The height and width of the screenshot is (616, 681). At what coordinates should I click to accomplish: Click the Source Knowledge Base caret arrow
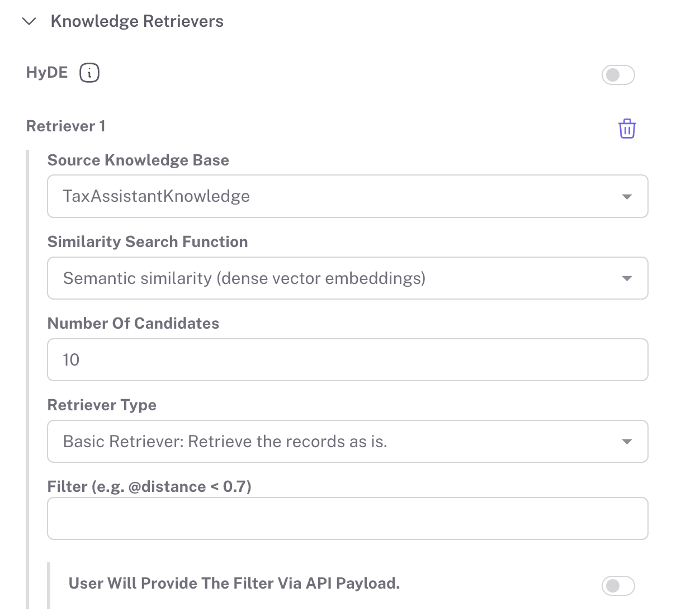pos(627,197)
